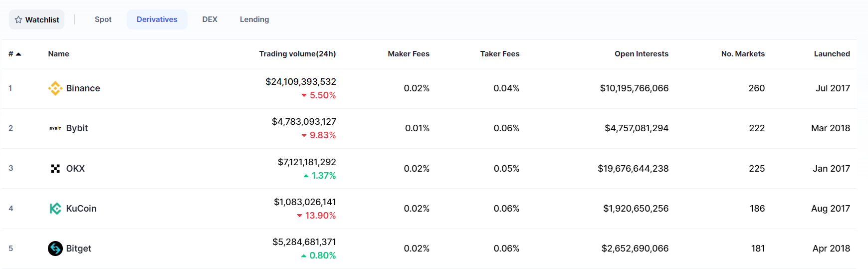Sort by Taker Fees column header
868x269 pixels.
pos(500,54)
